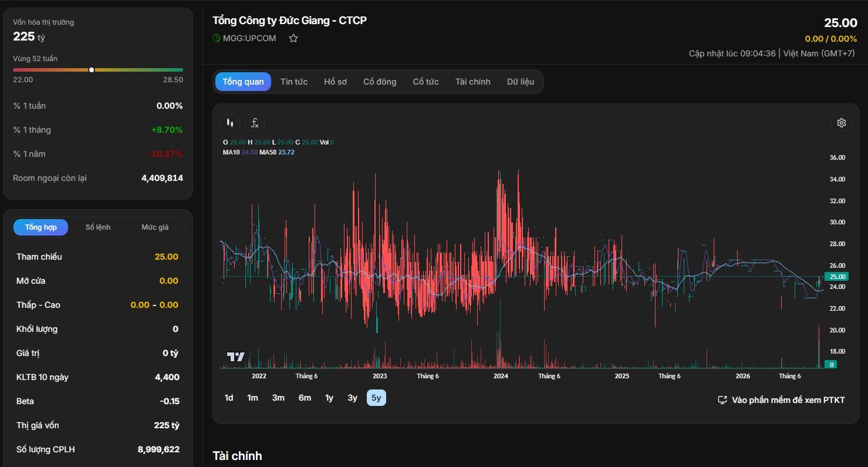Image resolution: width=868 pixels, height=467 pixels.
Task: Click the 52-week high value 28.50
Action: coord(173,80)
